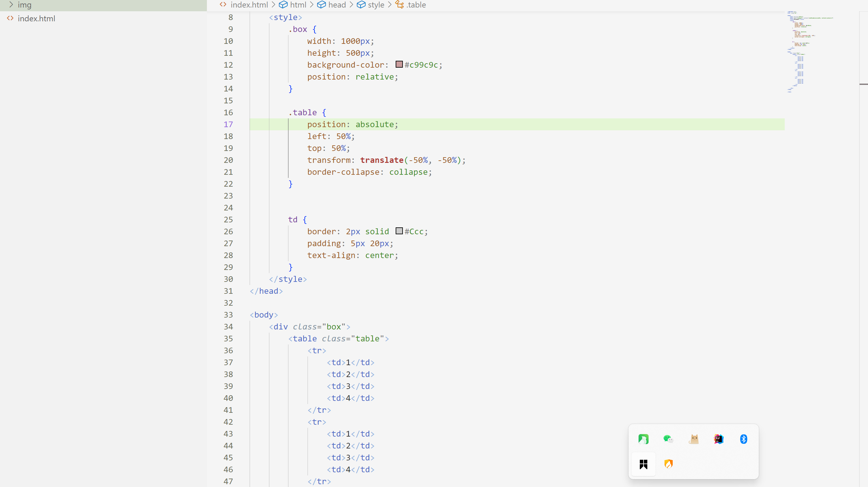The height and width of the screenshot is (487, 868).
Task: Click the '<tr>' tag on line 36
Action: 317,350
